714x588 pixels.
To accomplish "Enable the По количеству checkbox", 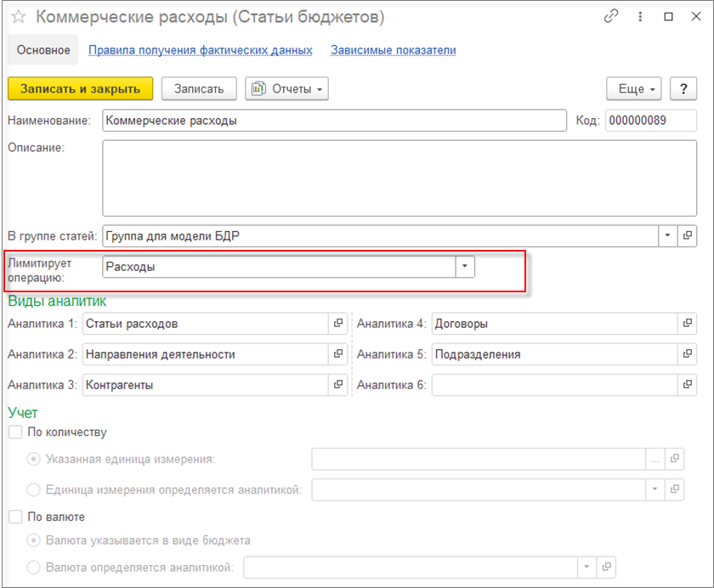I will coord(14,432).
